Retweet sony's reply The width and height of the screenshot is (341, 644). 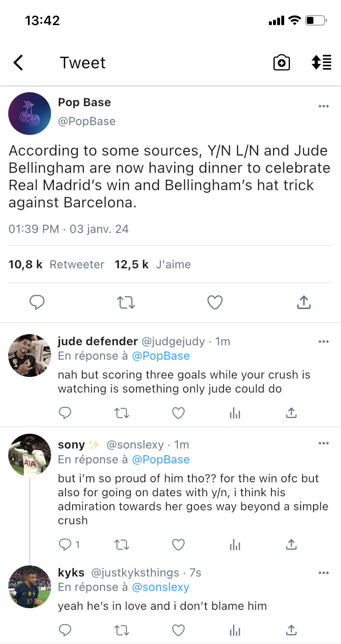[x=121, y=545]
